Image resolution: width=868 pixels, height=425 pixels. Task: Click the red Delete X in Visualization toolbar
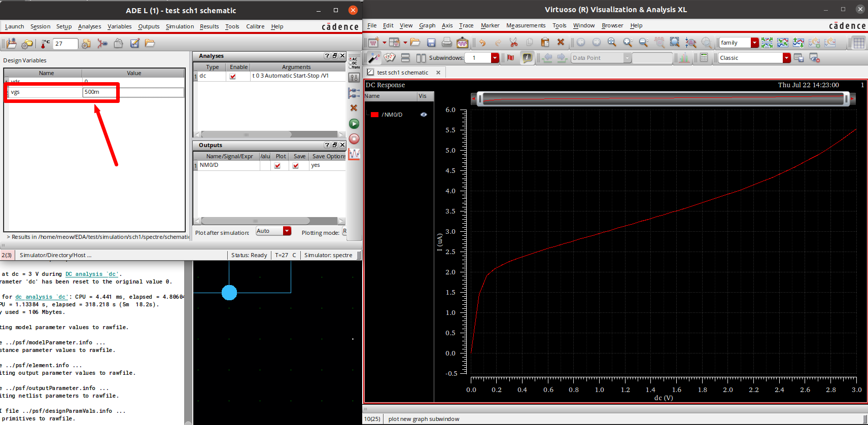point(561,42)
